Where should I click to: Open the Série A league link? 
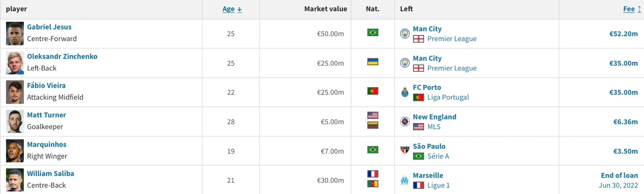tap(438, 156)
